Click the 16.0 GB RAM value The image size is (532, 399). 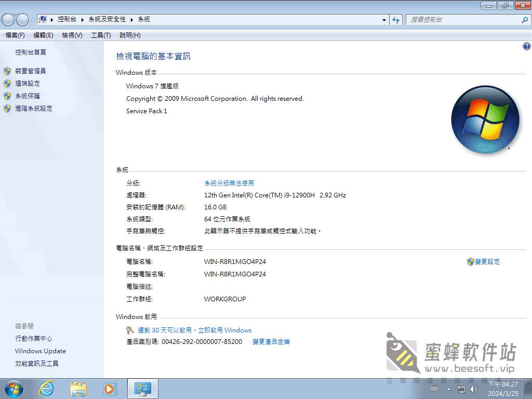[215, 207]
